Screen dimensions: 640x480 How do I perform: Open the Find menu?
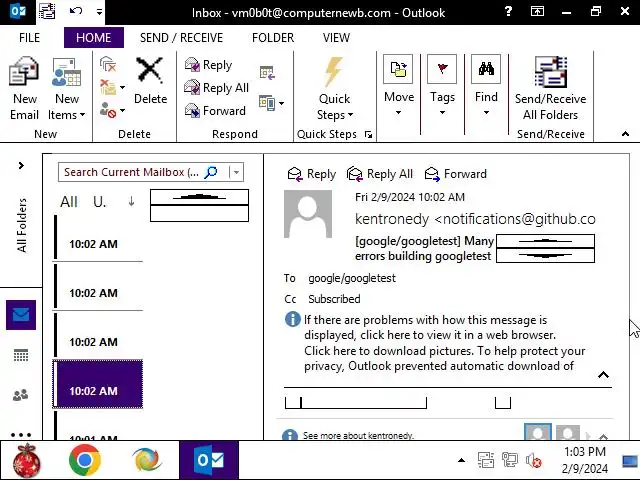pos(486,86)
